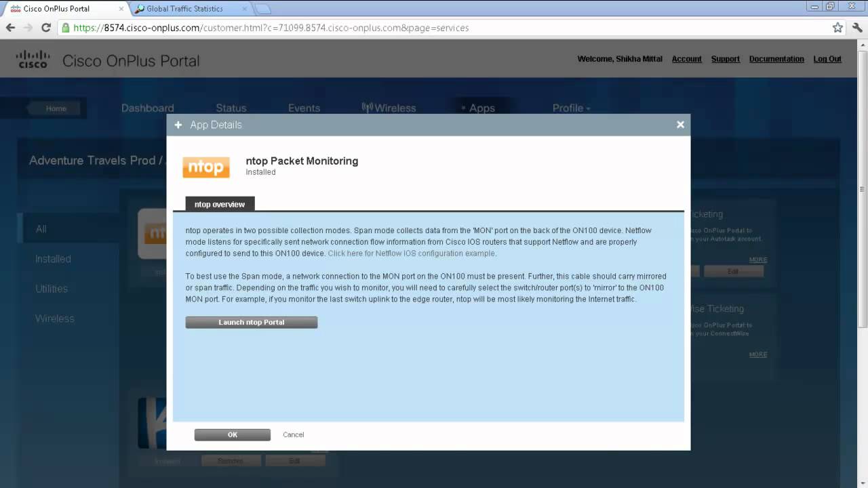The width and height of the screenshot is (868, 488).
Task: Open the Support link
Action: tap(726, 59)
